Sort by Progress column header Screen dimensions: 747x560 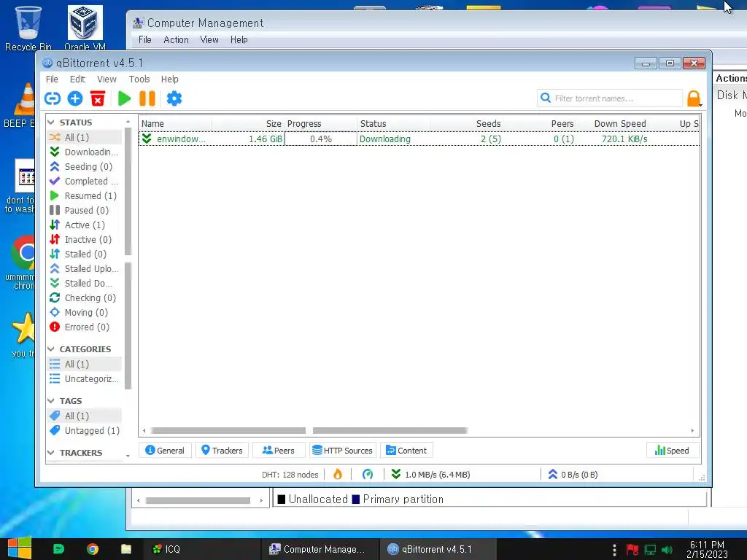click(320, 123)
